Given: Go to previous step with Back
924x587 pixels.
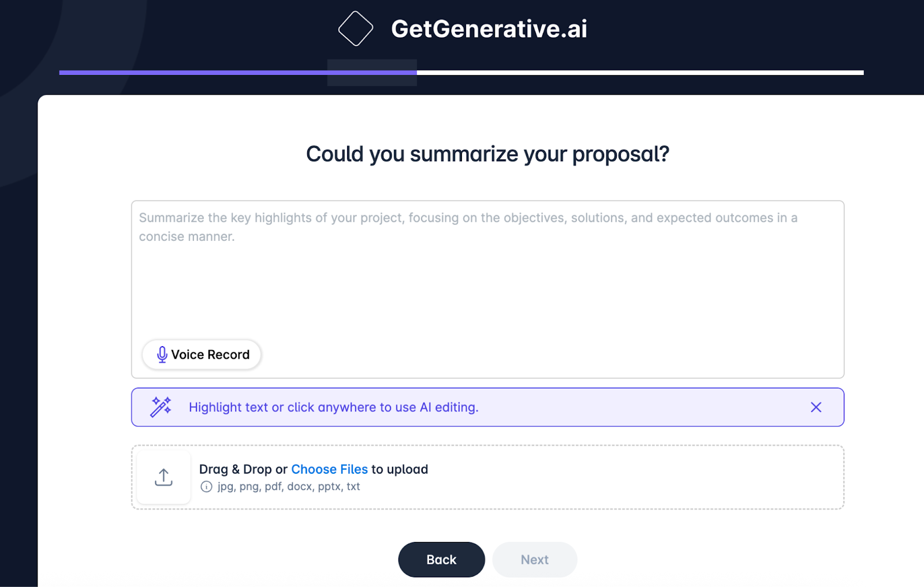Looking at the screenshot, I should click(441, 559).
